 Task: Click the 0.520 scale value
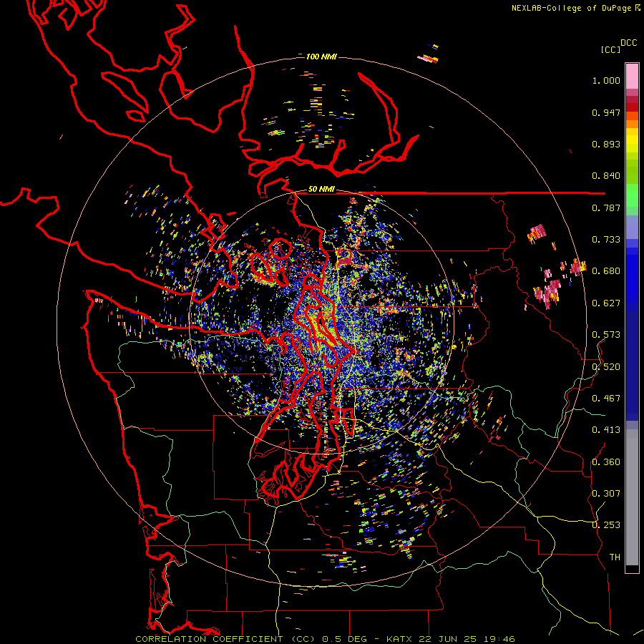click(x=606, y=367)
